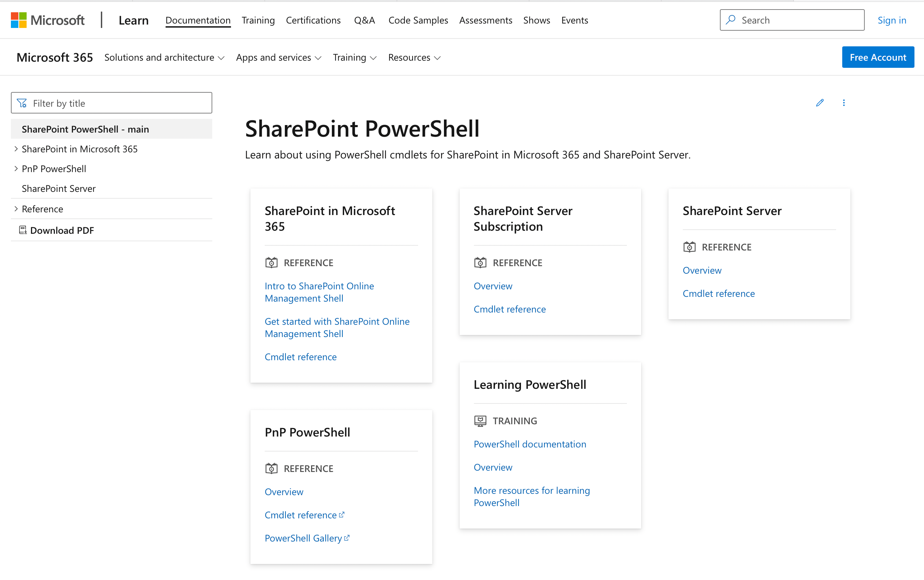Click the Free Account button
924x580 pixels.
[x=878, y=57]
